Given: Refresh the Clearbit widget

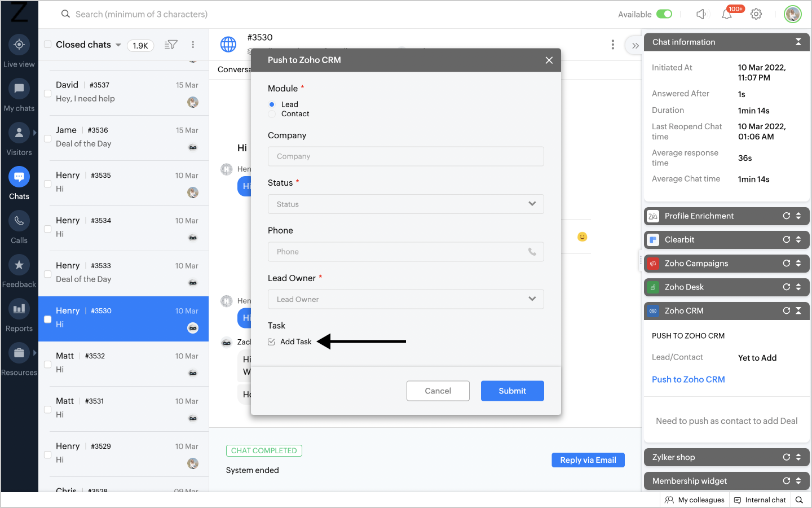Looking at the screenshot, I should click(787, 239).
